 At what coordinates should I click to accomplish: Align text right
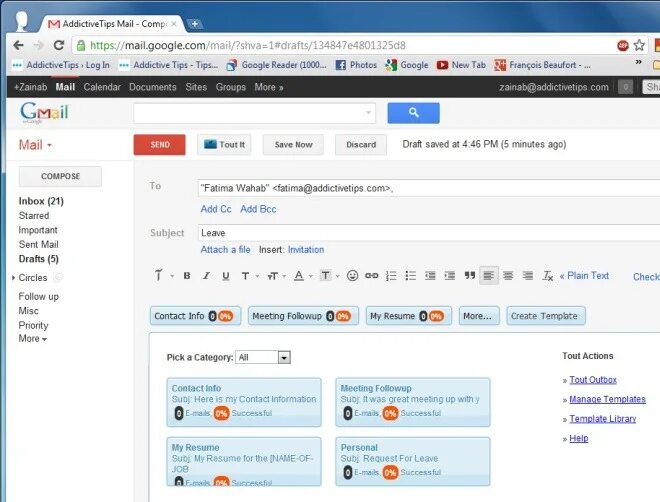[527, 276]
